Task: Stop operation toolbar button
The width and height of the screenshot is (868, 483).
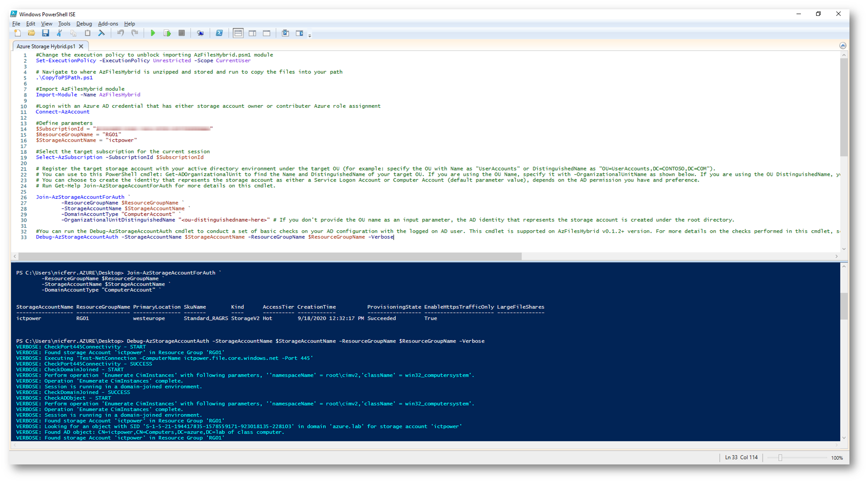Action: point(182,33)
